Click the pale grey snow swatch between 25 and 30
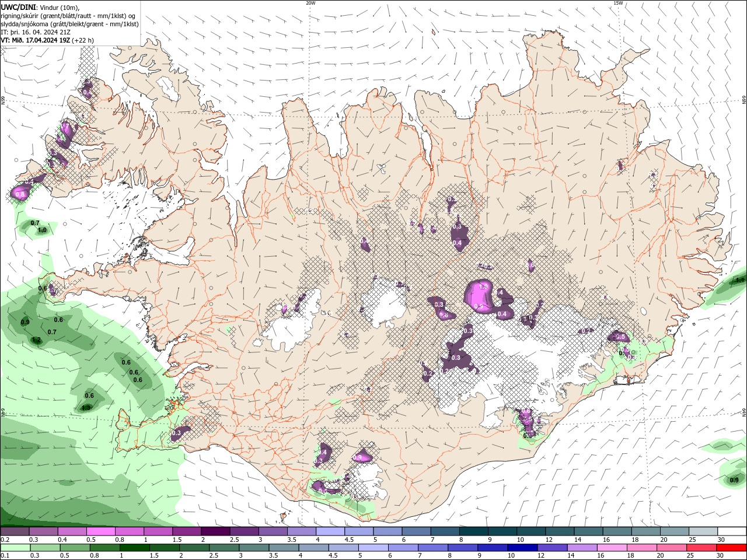747x560 pixels. [703, 531]
